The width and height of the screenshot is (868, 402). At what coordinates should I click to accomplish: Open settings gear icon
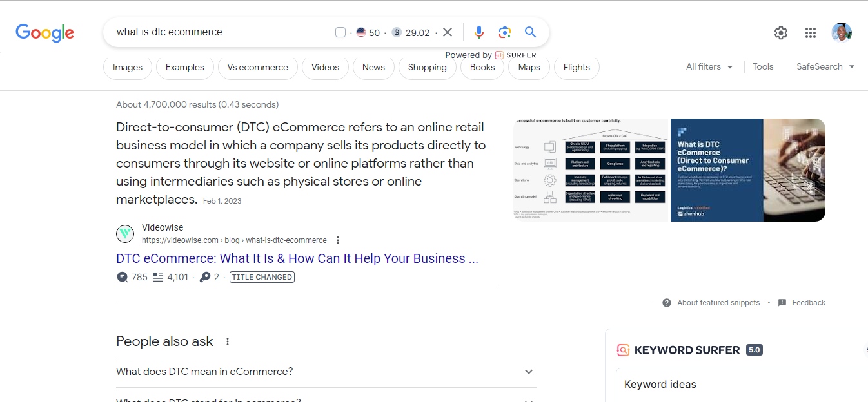pos(781,33)
